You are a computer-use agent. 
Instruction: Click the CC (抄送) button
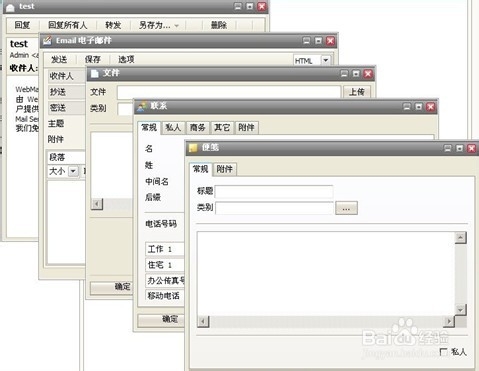pos(66,92)
